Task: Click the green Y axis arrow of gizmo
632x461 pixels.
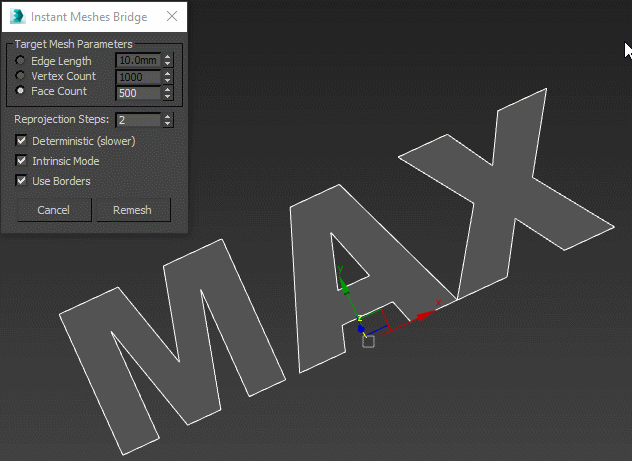Action: pyautogui.click(x=345, y=286)
